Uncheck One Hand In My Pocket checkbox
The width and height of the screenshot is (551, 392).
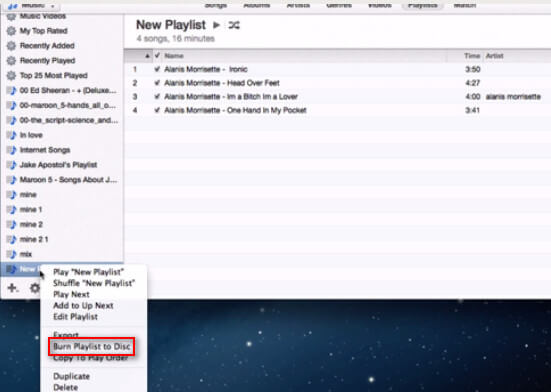click(x=157, y=110)
